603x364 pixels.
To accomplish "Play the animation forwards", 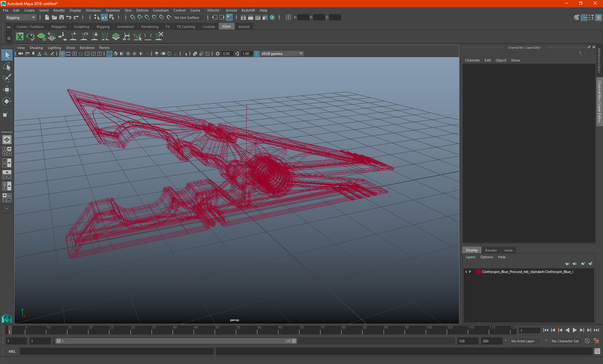I will [x=574, y=330].
